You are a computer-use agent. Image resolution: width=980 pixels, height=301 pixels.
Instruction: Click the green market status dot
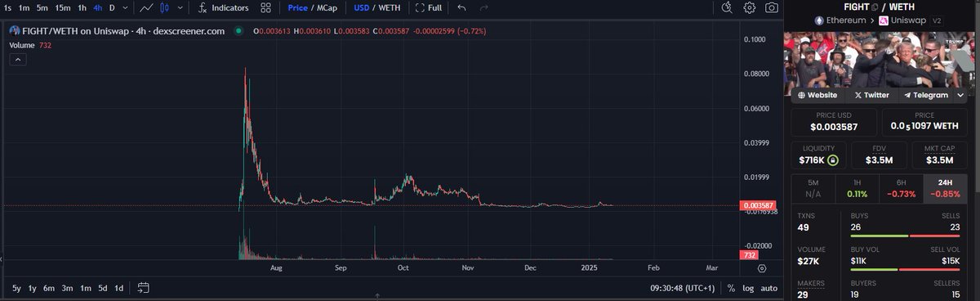coord(238,31)
